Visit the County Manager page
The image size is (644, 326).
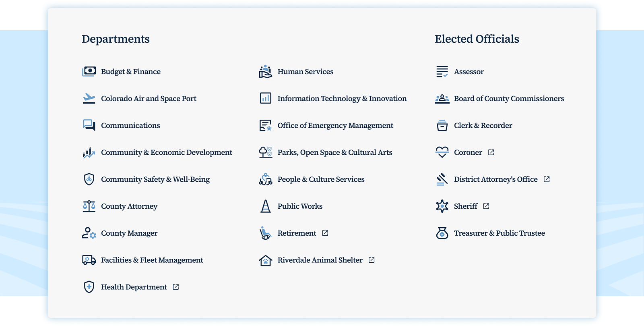(x=129, y=233)
